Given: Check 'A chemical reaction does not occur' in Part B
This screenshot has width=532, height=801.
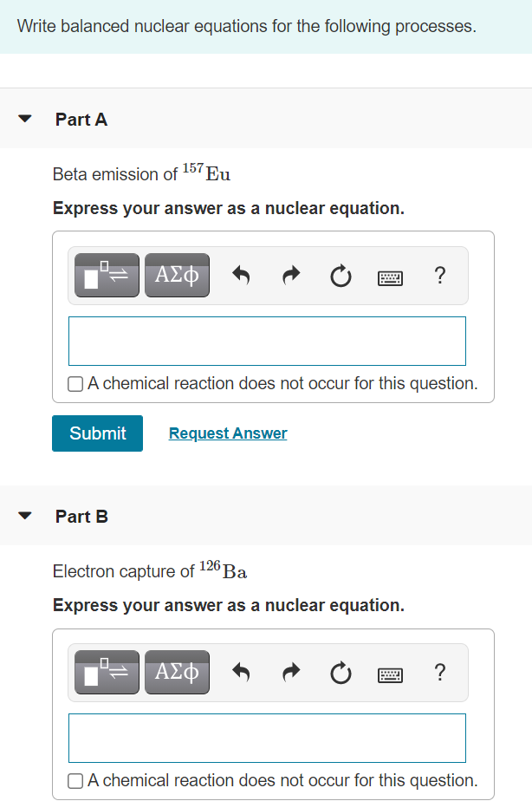Looking at the screenshot, I should click(75, 780).
